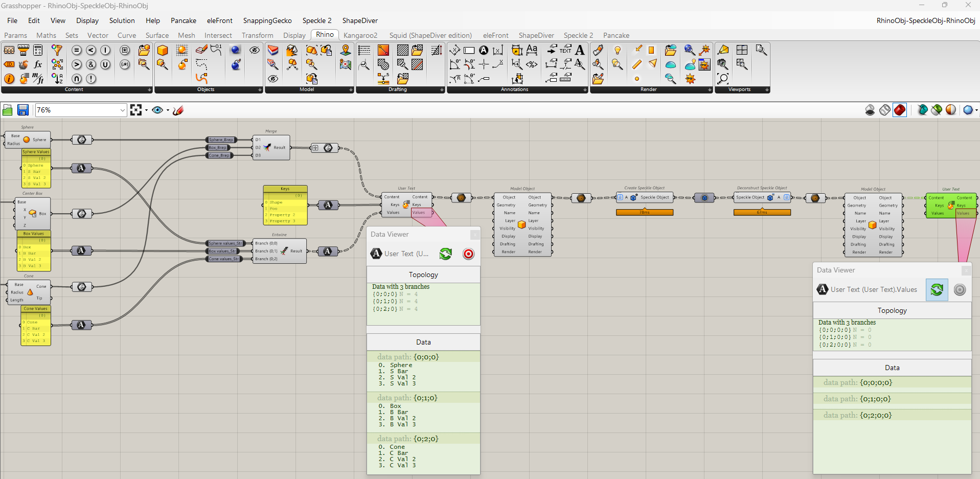980x479 pixels.
Task: Switch to the Params tab
Action: (x=15, y=35)
